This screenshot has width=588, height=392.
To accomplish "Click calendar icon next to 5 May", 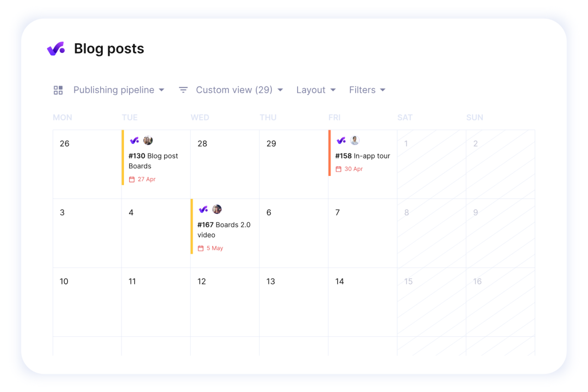I will pyautogui.click(x=201, y=248).
